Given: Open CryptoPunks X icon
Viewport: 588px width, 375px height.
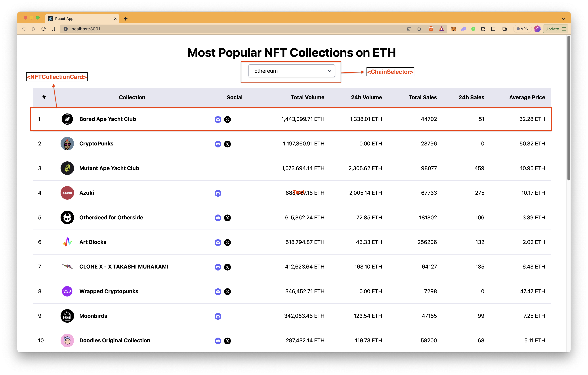Looking at the screenshot, I should 227,144.
